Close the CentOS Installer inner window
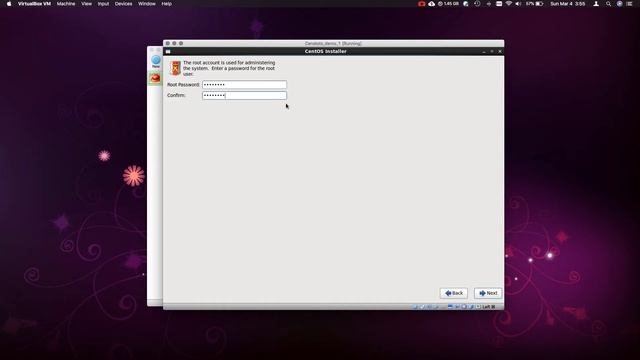 (x=500, y=51)
